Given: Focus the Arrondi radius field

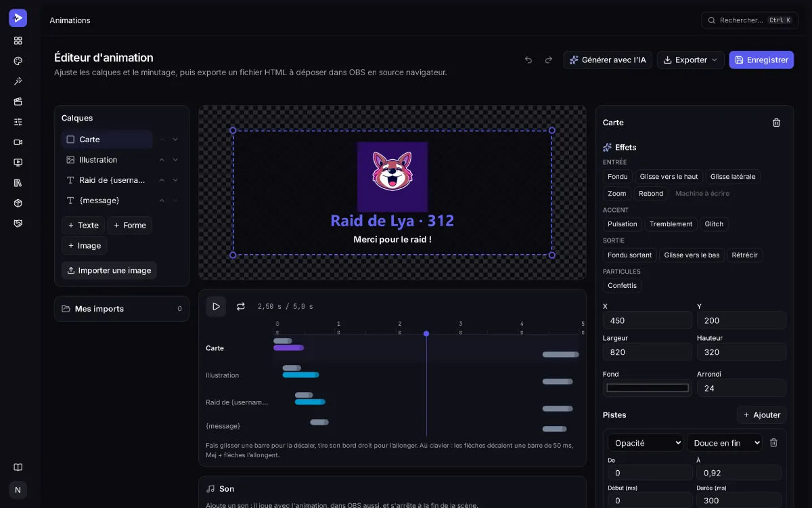Looking at the screenshot, I should [742, 388].
